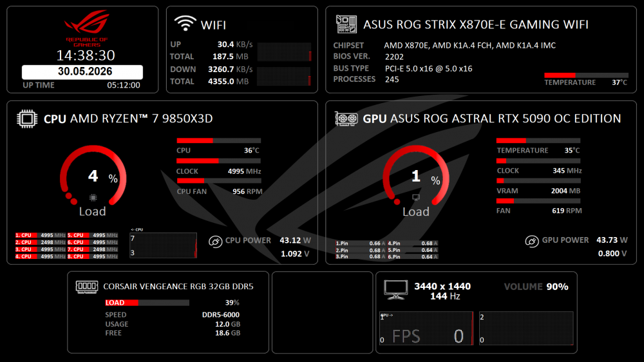644x362 pixels.
Task: Click the VOLUME 90% readout
Action: pyautogui.click(x=536, y=287)
